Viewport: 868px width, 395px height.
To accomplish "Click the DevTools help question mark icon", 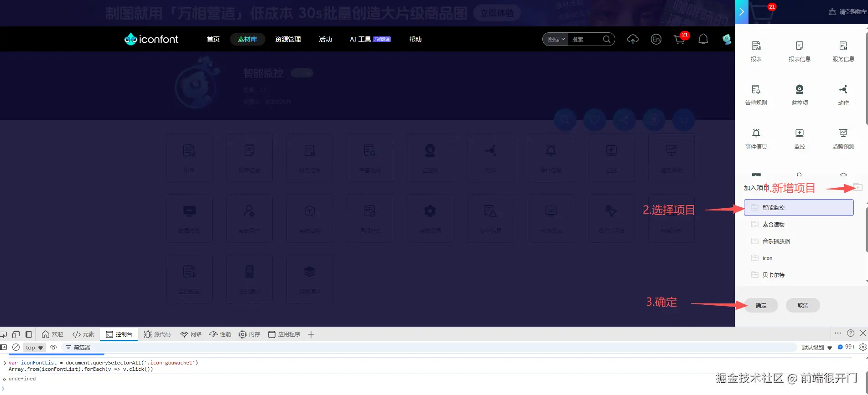I will (850, 333).
